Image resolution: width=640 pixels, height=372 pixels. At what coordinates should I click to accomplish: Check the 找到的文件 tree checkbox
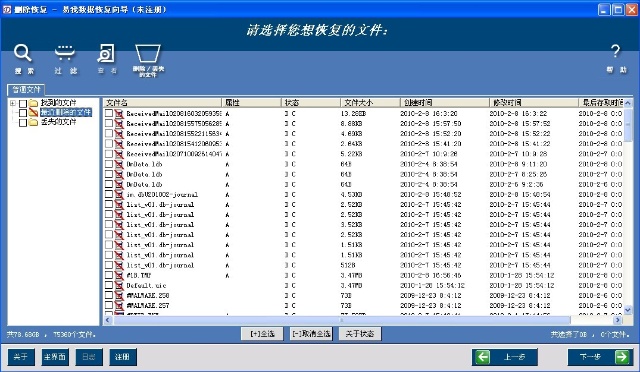23,103
